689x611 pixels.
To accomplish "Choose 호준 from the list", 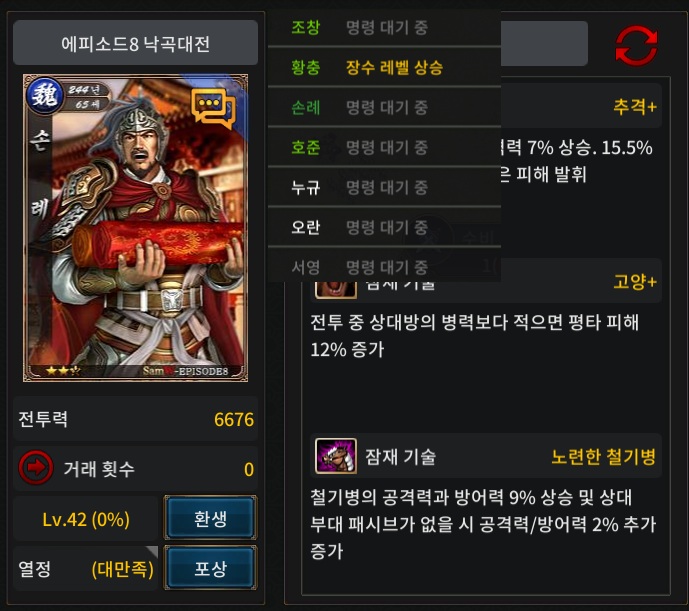I will (384, 147).
